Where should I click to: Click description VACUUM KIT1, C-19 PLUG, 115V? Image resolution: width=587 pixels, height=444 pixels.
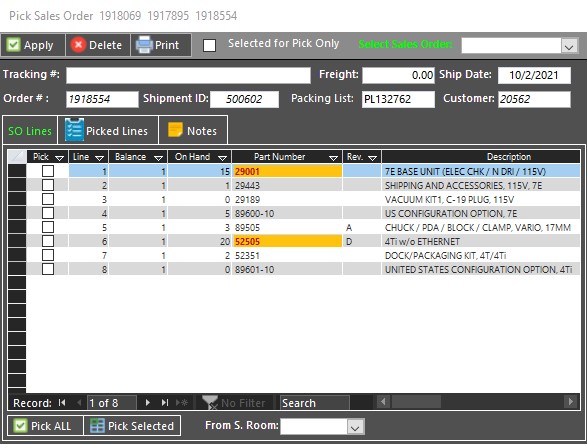449,200
